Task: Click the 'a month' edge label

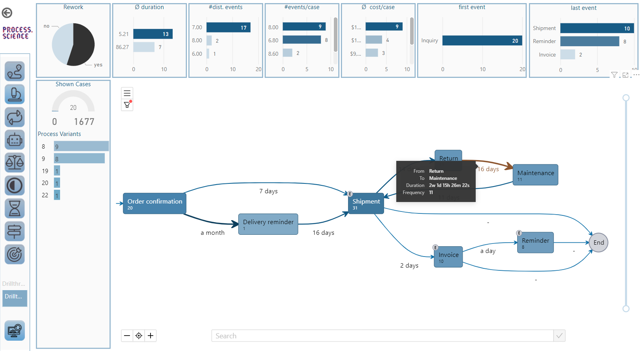Action: click(213, 233)
